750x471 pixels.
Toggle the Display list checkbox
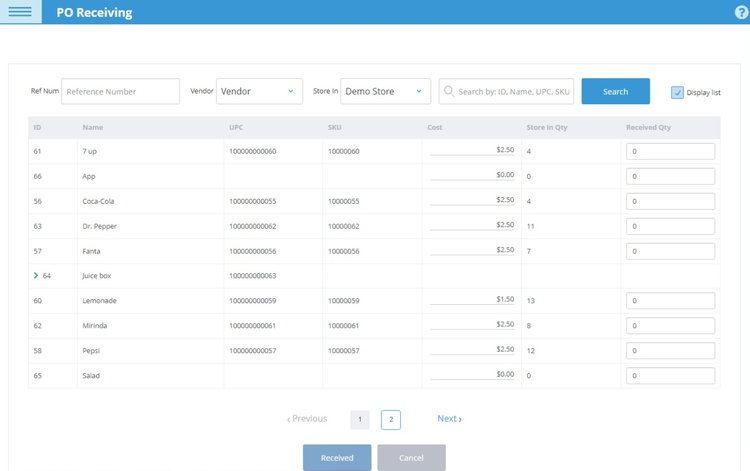tap(677, 92)
